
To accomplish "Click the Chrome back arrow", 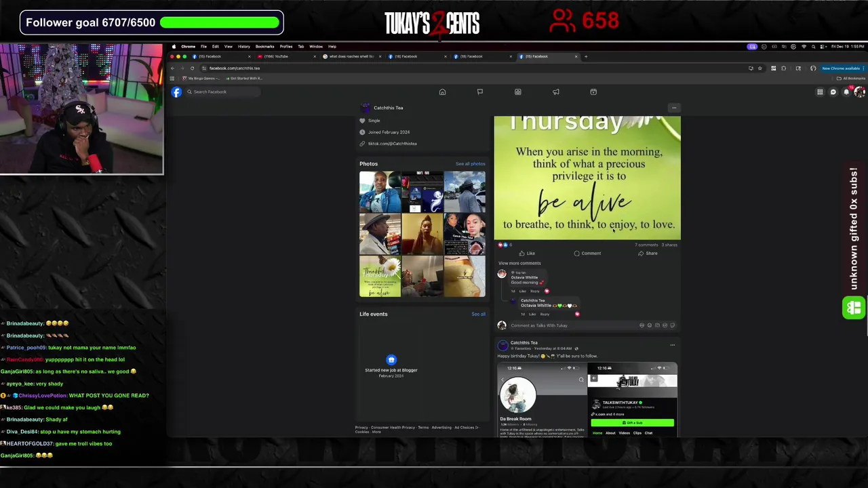I will (x=172, y=68).
